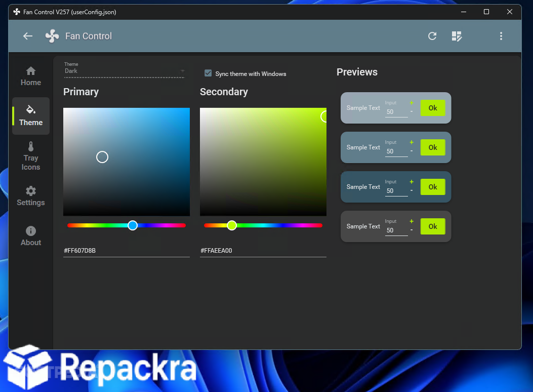The width and height of the screenshot is (533, 392).
Task: Click Ok in the second preview card
Action: coord(433,147)
